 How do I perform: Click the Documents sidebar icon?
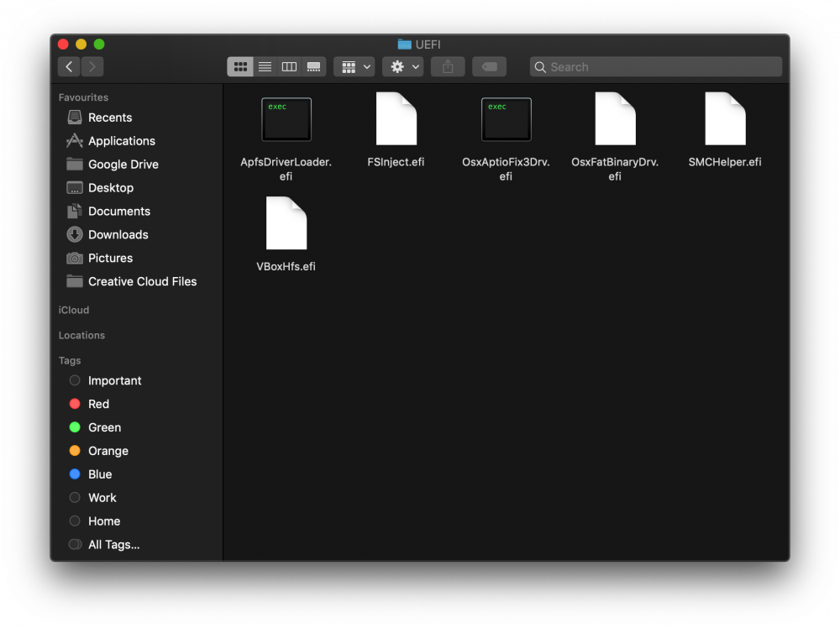point(75,211)
